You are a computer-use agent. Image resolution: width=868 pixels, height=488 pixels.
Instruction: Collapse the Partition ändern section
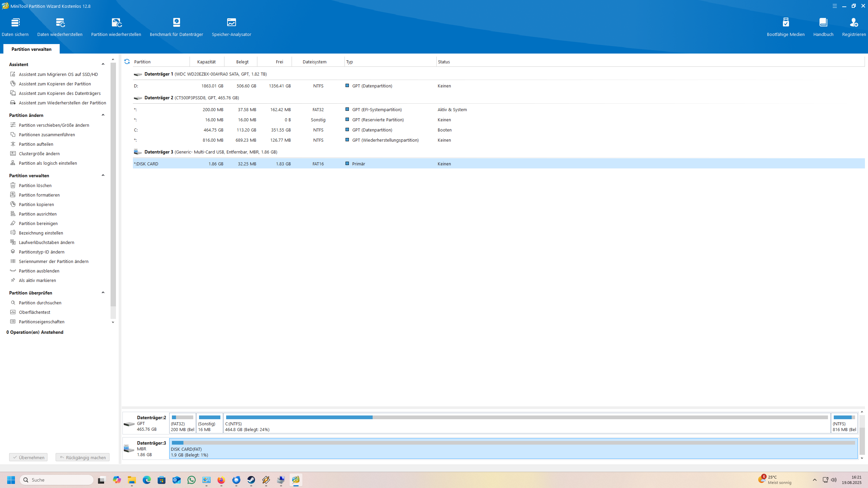[x=103, y=115]
